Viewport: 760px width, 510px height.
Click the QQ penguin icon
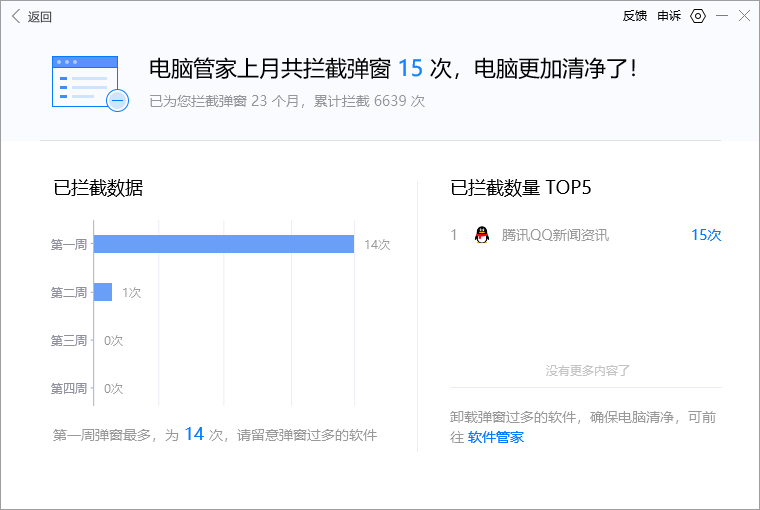point(481,235)
